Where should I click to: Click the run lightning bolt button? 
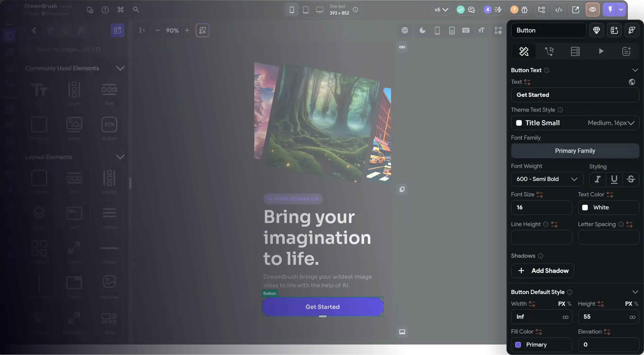coord(610,10)
